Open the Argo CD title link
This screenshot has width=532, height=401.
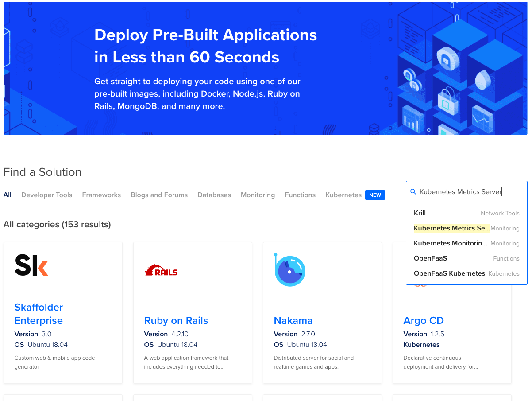click(x=424, y=320)
